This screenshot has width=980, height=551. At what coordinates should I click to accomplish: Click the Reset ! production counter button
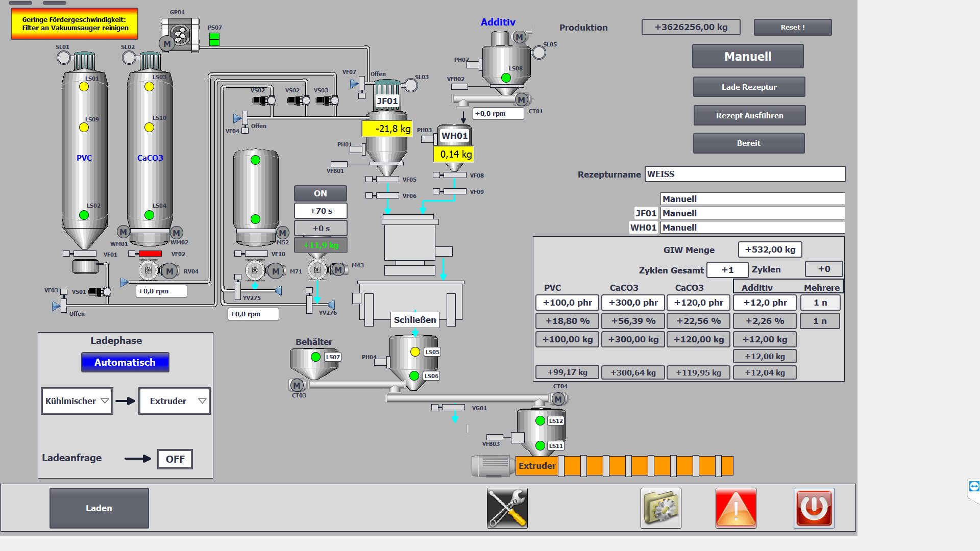[x=792, y=28]
